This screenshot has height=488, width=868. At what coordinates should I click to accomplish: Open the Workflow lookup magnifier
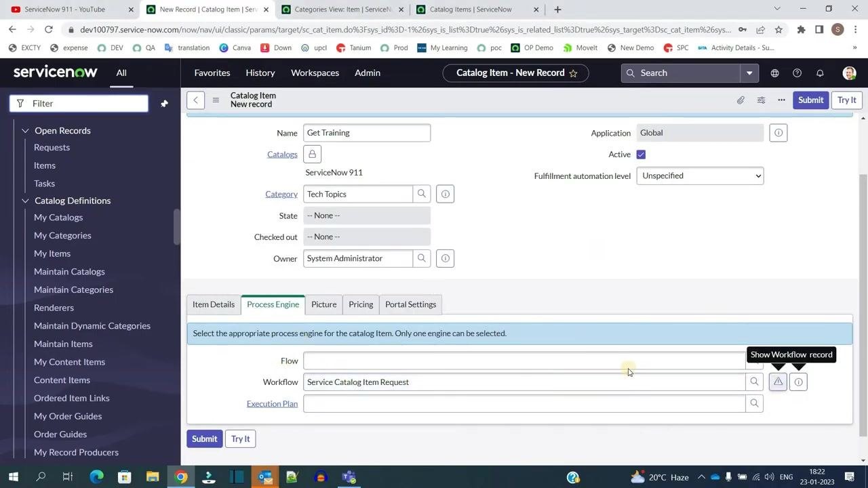pyautogui.click(x=754, y=382)
